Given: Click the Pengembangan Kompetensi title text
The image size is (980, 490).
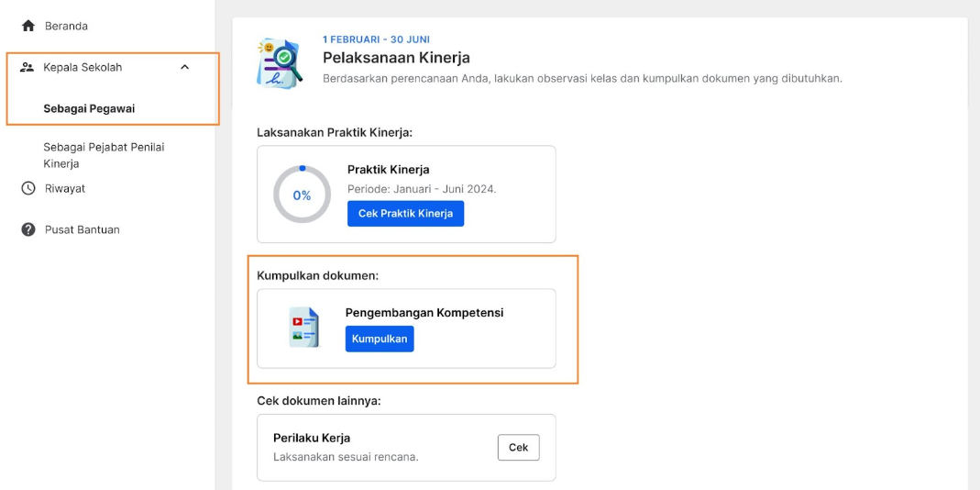Looking at the screenshot, I should 424,313.
